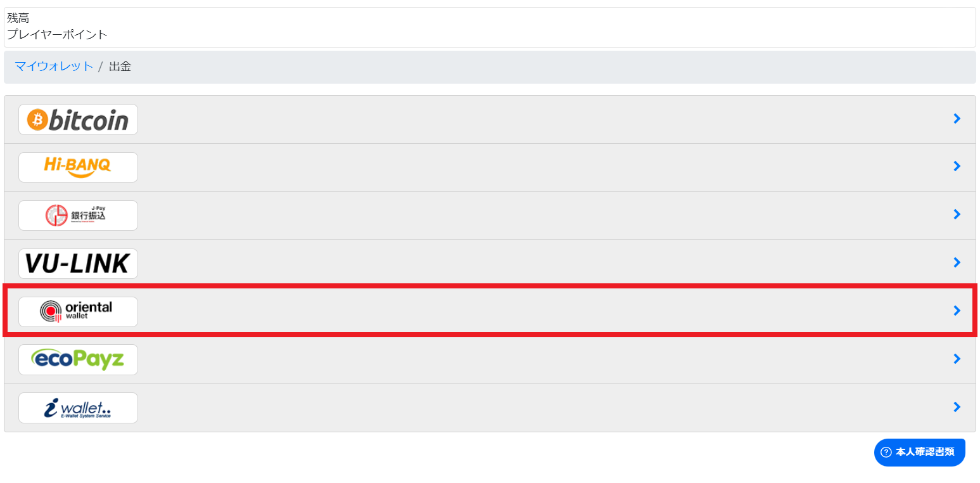980x483 pixels.
Task: Select the bitcoin logo withdrawal option
Action: tap(78, 119)
